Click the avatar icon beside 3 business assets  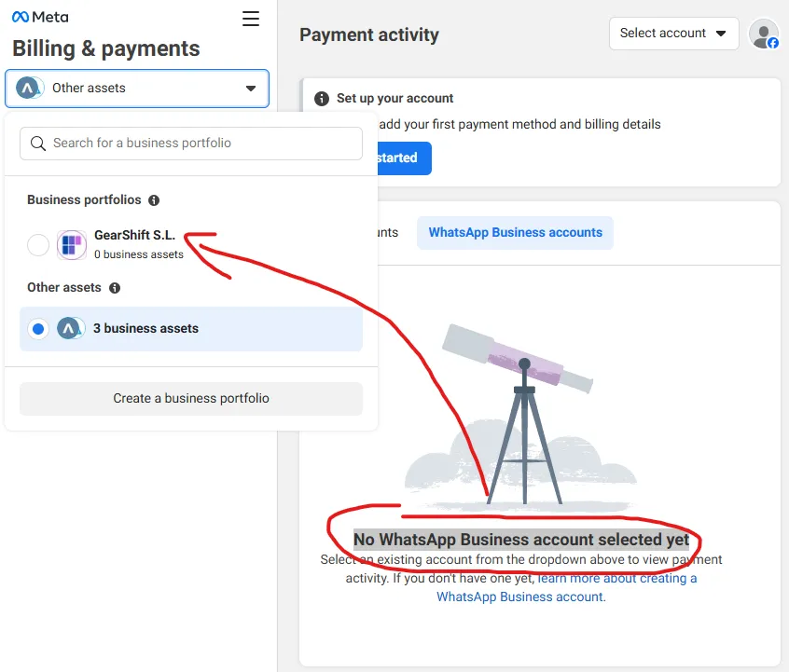[71, 329]
